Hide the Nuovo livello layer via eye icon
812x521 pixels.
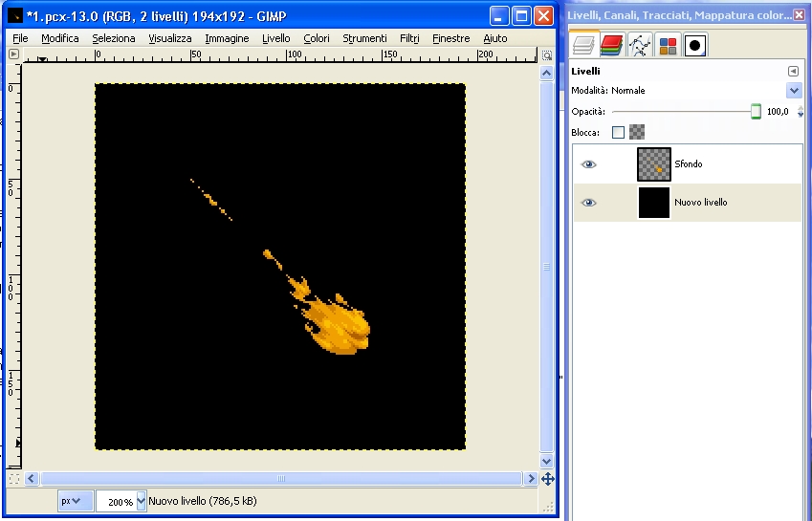pyautogui.click(x=588, y=203)
